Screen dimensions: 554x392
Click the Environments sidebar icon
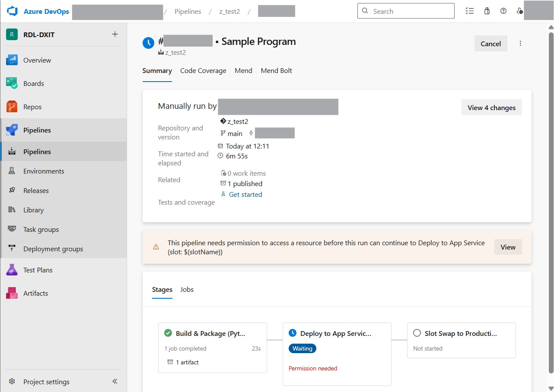pyautogui.click(x=12, y=171)
